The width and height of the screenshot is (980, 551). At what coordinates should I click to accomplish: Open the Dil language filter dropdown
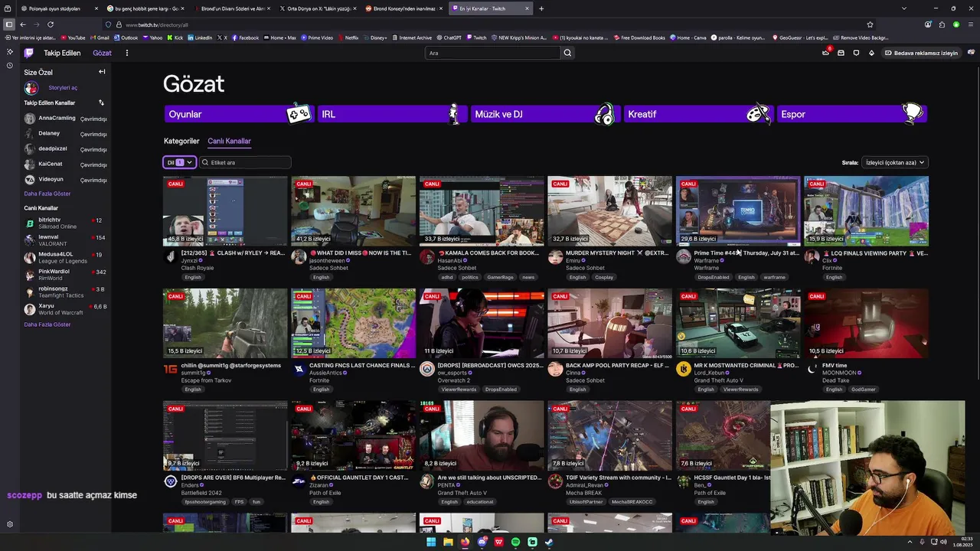pyautogui.click(x=179, y=162)
